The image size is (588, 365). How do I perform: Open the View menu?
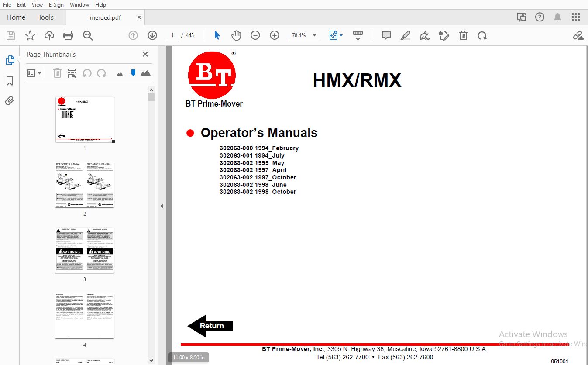37,4
